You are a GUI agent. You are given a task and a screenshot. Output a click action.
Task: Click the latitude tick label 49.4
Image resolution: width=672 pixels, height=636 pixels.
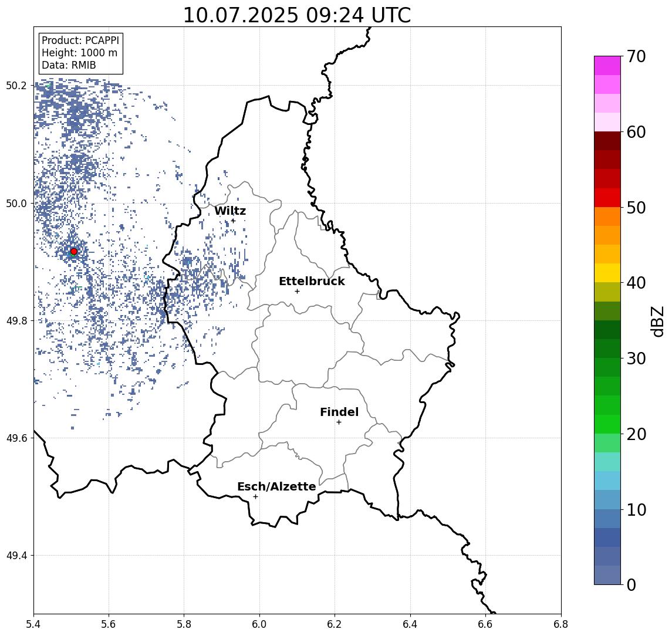coord(16,556)
